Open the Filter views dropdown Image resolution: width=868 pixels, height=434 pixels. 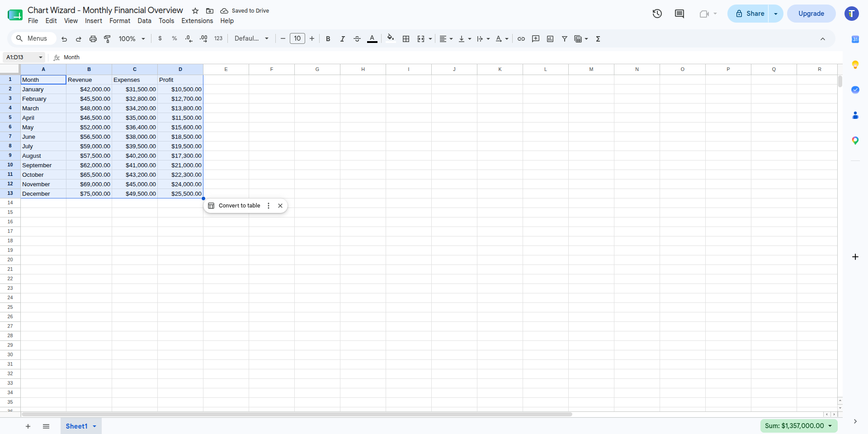click(x=581, y=39)
